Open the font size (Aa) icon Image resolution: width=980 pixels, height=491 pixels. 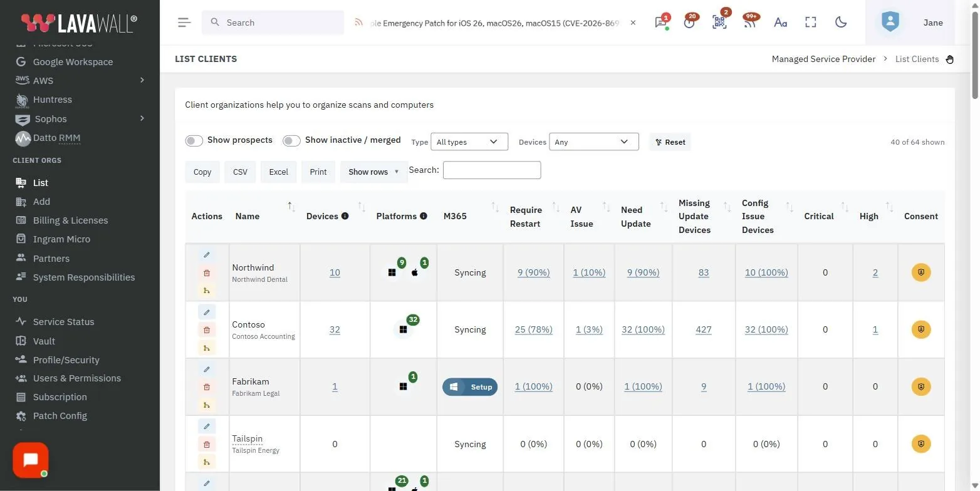click(x=780, y=23)
